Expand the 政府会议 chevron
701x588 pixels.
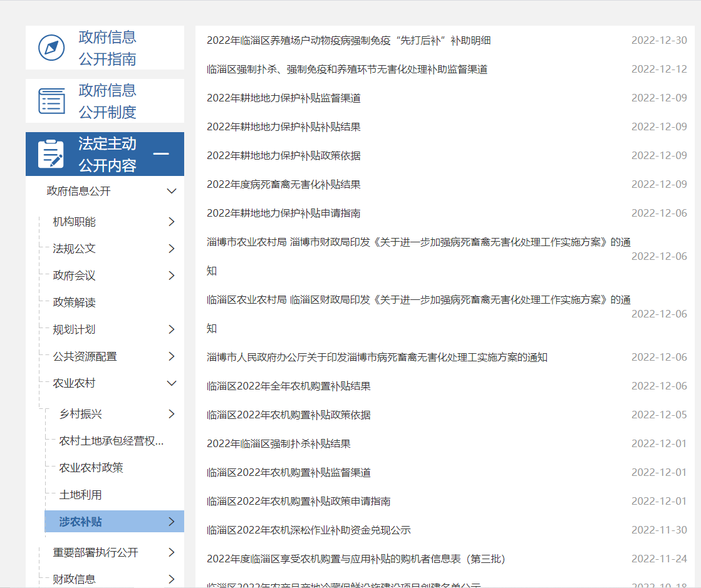click(x=172, y=276)
